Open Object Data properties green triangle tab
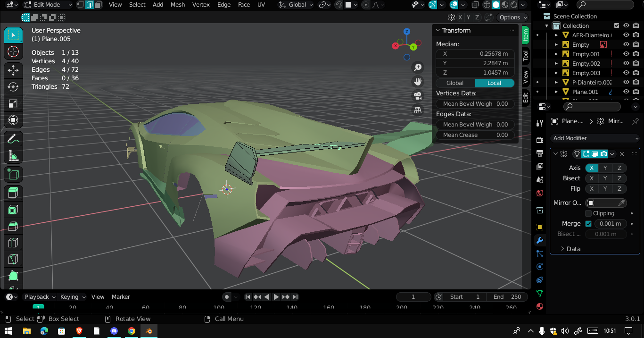 540,293
